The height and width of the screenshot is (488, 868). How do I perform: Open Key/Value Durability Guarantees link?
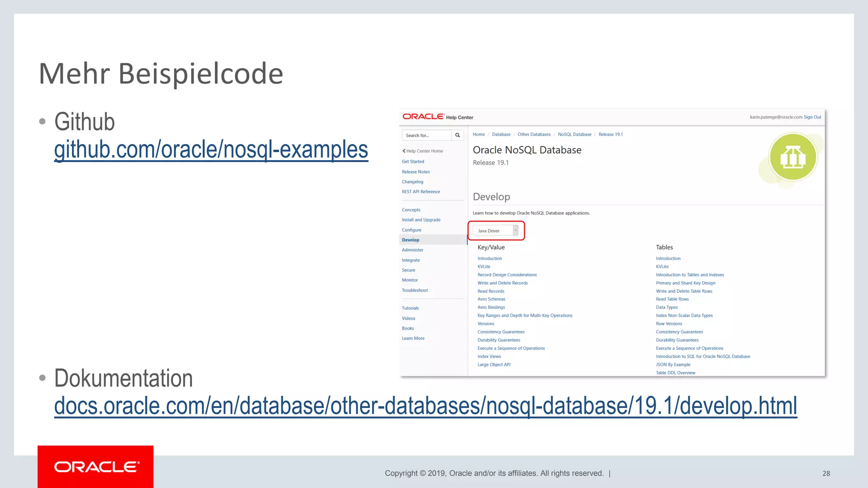[499, 340]
